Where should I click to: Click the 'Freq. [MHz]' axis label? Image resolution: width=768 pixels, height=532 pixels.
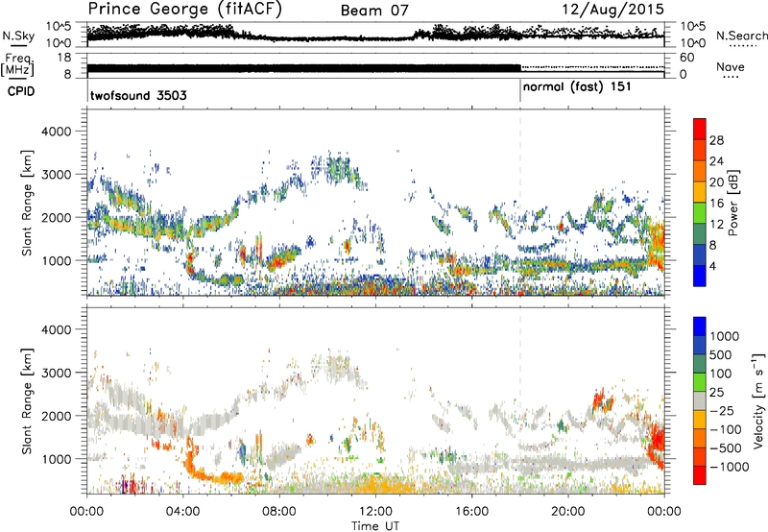(17, 64)
